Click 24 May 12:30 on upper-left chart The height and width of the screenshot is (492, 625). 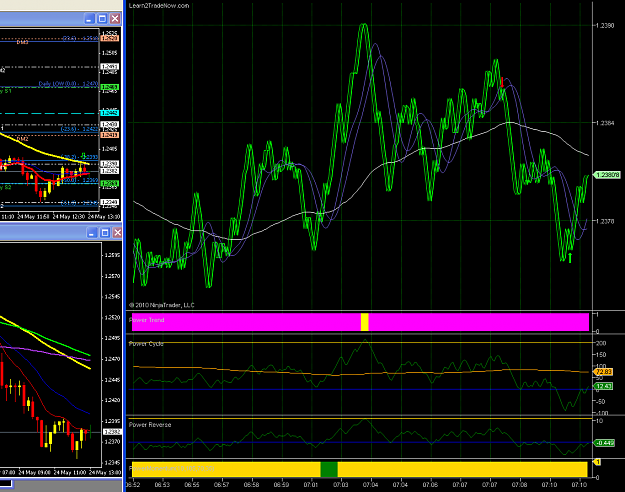[69, 216]
